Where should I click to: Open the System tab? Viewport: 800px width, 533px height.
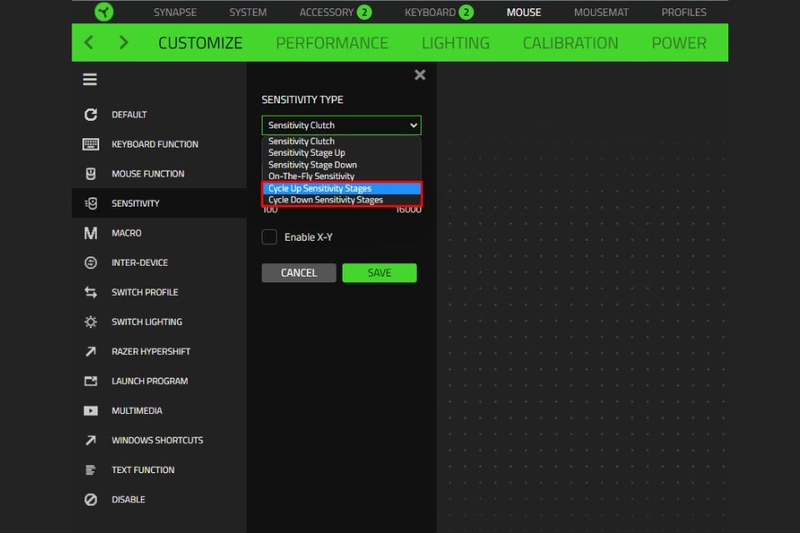pyautogui.click(x=248, y=12)
